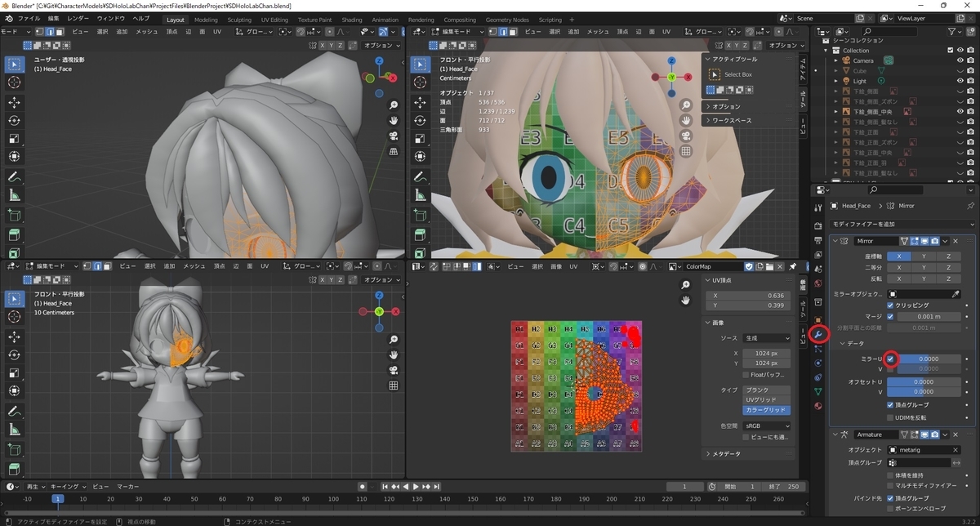Image resolution: width=980 pixels, height=526 pixels.
Task: Open the sRGB color space dropdown
Action: pyautogui.click(x=767, y=426)
